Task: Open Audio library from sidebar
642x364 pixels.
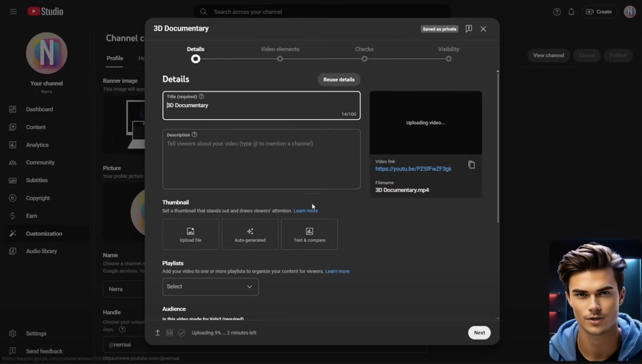Action: point(41,251)
